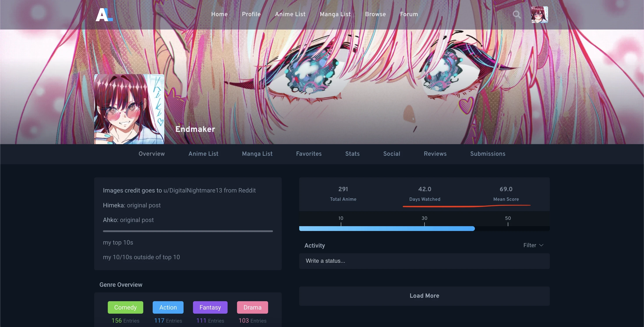644x327 pixels.
Task: Switch to the Reviews tab
Action: pos(435,154)
